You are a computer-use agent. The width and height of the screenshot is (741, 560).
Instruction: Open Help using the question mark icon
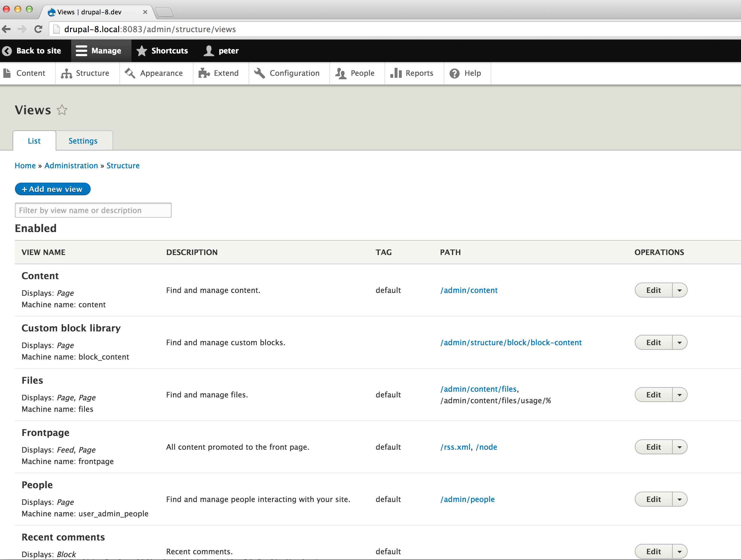[455, 73]
